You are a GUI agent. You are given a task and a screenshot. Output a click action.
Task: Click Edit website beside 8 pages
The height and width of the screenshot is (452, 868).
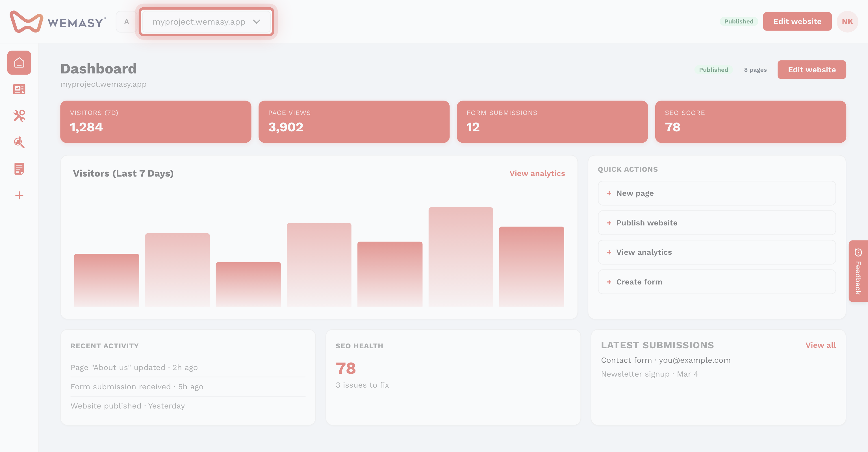pos(812,70)
